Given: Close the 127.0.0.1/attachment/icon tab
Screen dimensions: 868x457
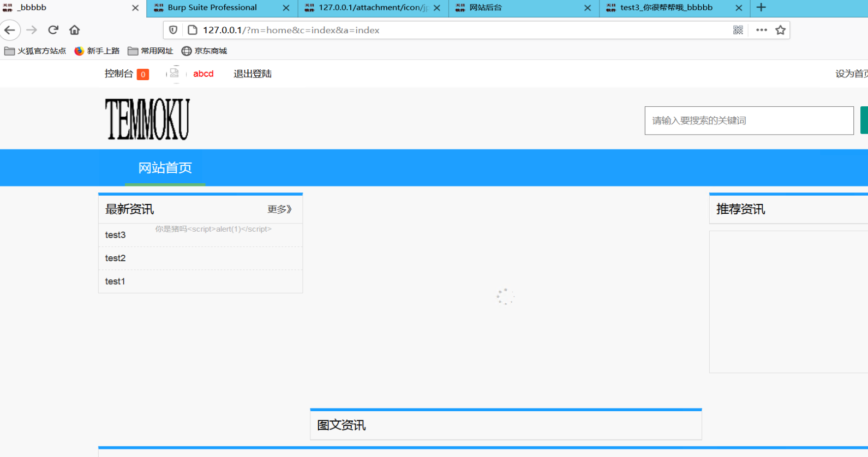Looking at the screenshot, I should [x=437, y=8].
